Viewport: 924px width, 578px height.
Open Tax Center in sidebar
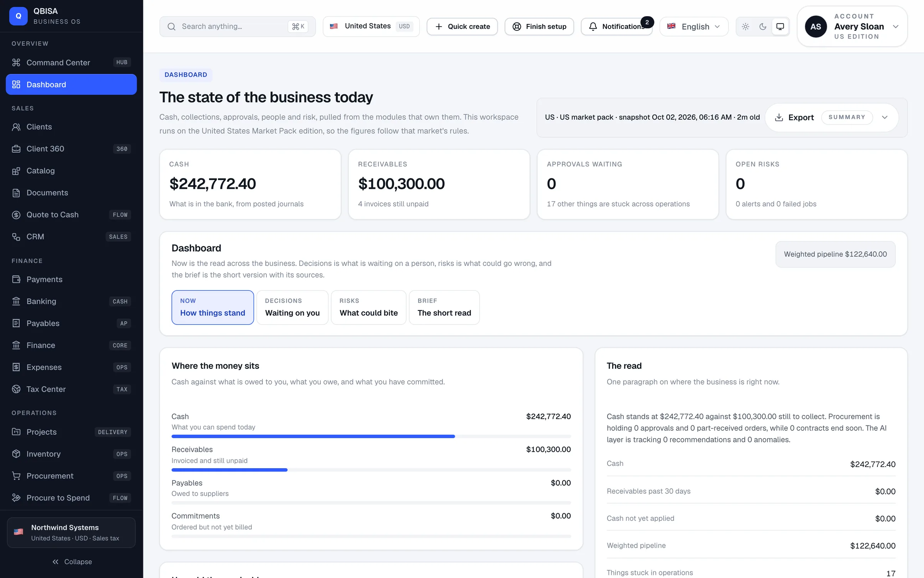point(71,389)
